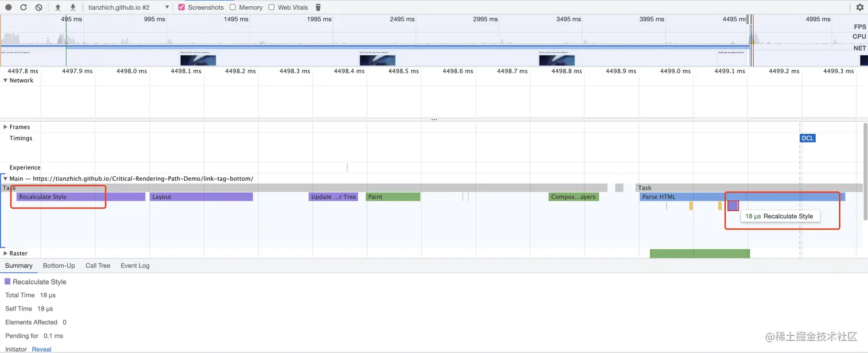Start recording a performance profile
Viewport: 868px width, 353px height.
click(8, 7)
